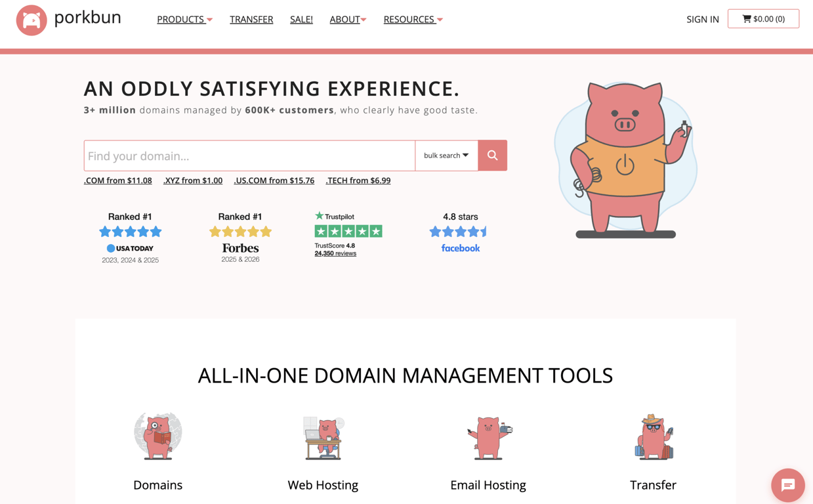The image size is (813, 504).
Task: Open the Resources menu
Action: 409,20
